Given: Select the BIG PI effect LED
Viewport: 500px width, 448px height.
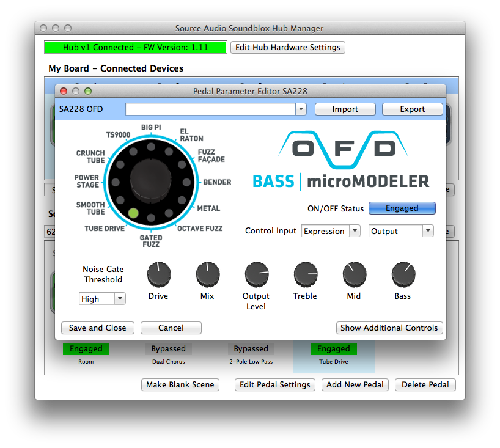Looking at the screenshot, I should [151, 147].
